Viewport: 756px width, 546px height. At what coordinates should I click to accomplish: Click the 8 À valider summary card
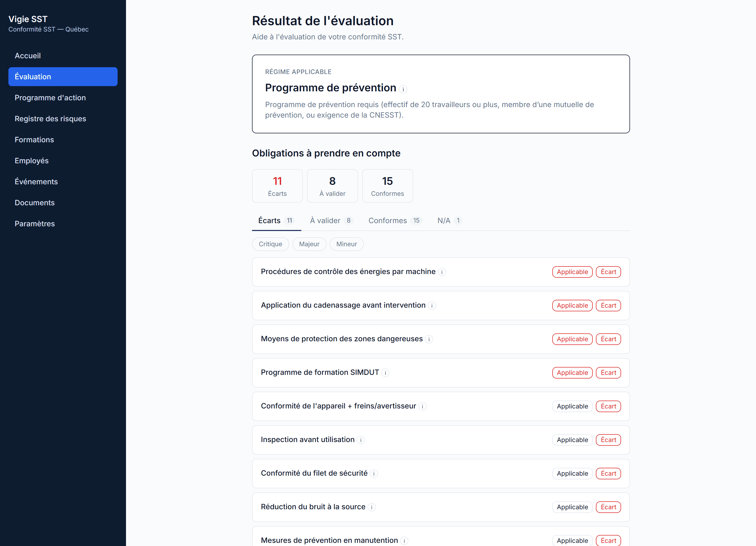[332, 186]
